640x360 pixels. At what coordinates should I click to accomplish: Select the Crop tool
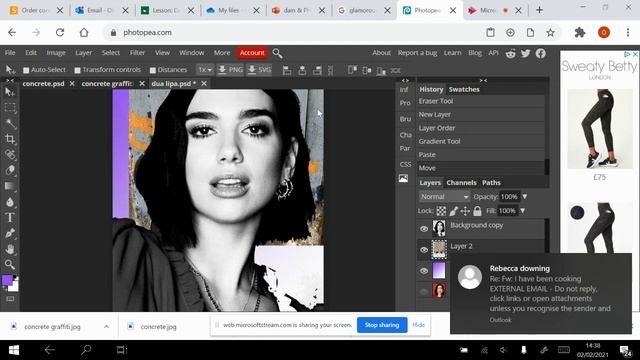10,139
